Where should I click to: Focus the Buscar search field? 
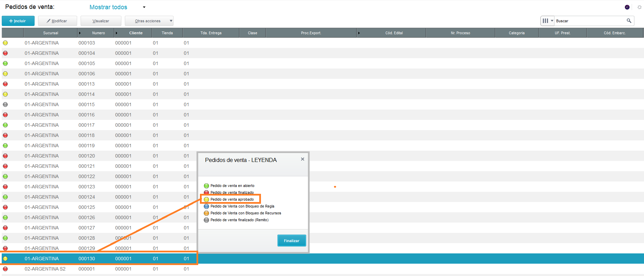coord(591,21)
